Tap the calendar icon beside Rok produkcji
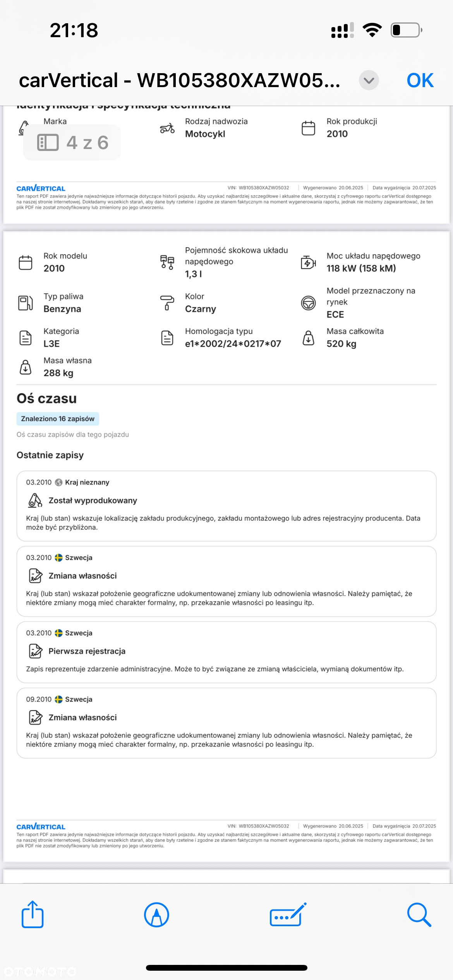453x980 pixels. point(309,128)
